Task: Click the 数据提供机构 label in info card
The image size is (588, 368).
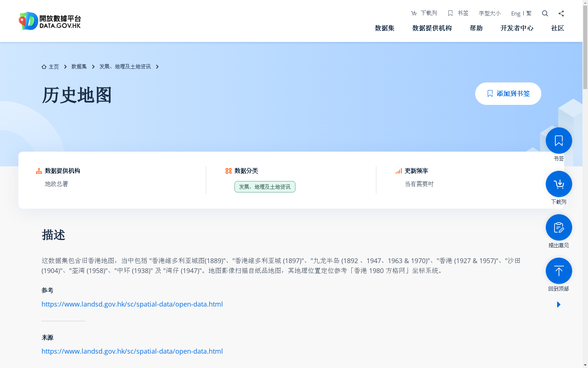Action: pos(62,171)
